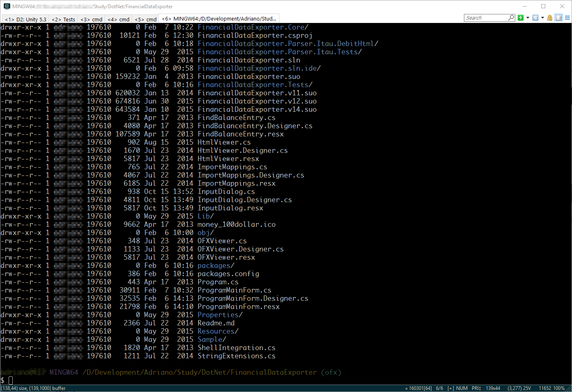Click the 6/6 console counter in status bar
Viewport: 572px width, 392px height.
pos(439,388)
